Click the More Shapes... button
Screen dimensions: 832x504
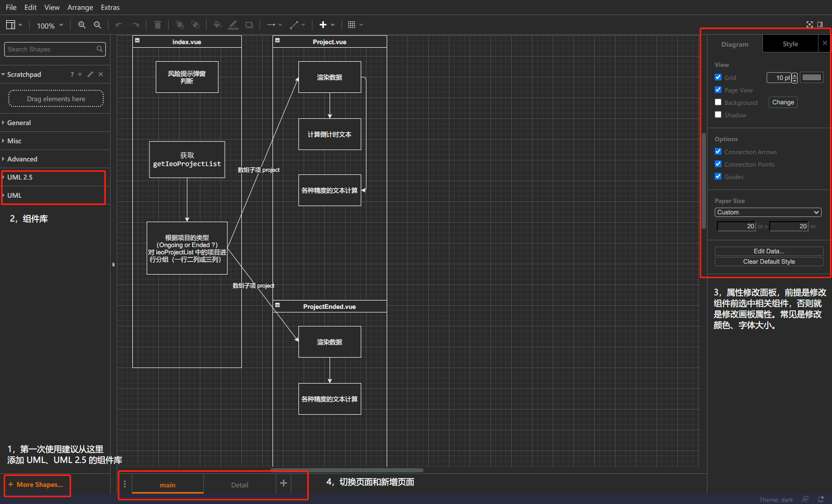click(36, 485)
